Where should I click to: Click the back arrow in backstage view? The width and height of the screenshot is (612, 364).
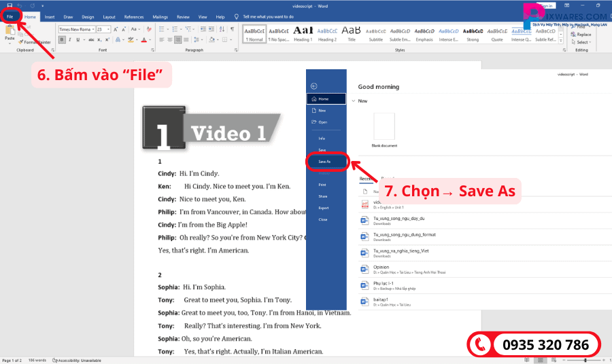click(x=313, y=86)
